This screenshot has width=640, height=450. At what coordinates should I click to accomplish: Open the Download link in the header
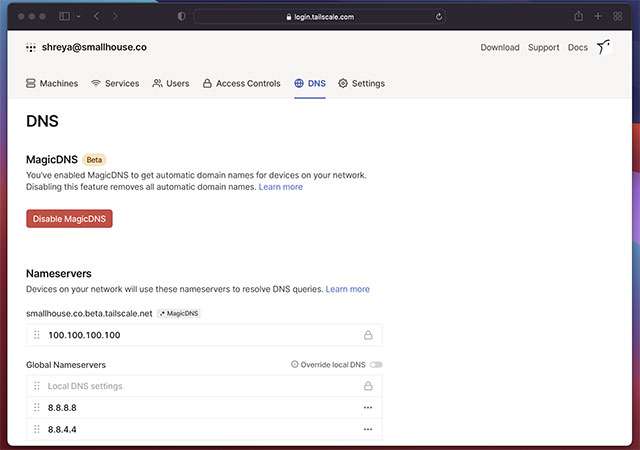(x=499, y=47)
